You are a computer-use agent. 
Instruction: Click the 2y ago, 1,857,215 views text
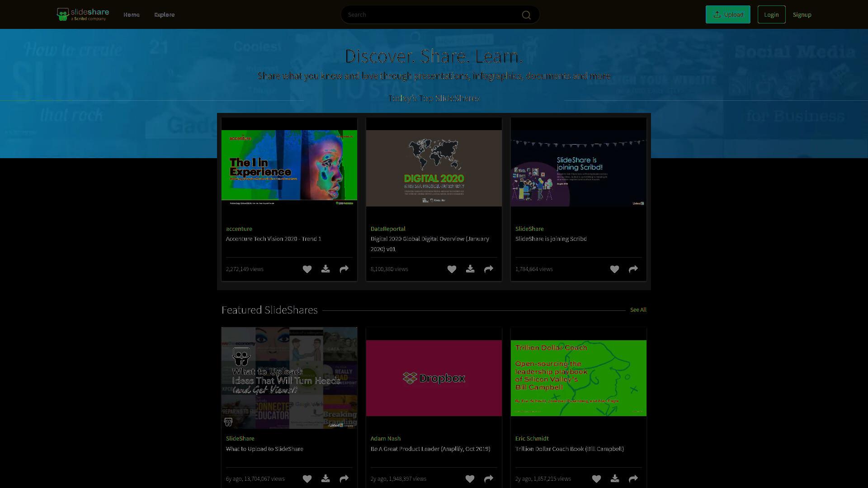543,479
